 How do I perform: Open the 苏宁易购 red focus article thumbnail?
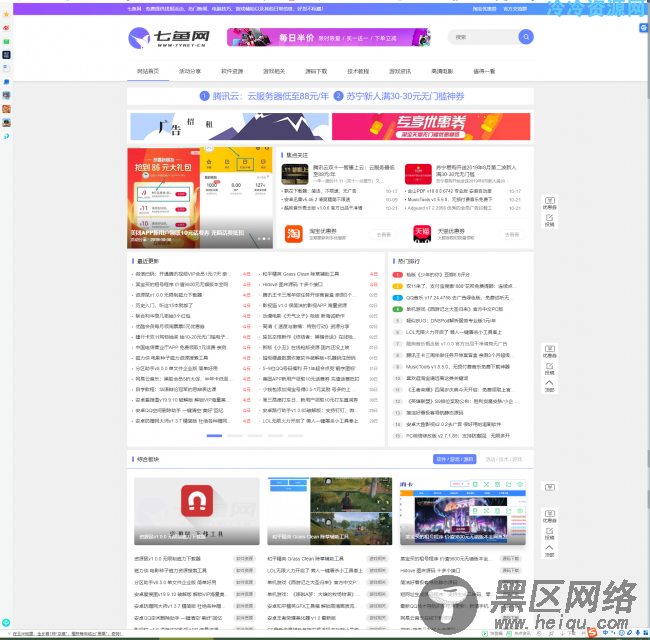418,174
